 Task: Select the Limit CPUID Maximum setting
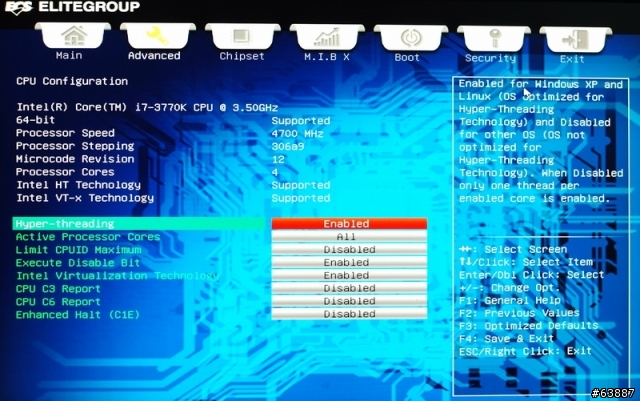point(78,250)
